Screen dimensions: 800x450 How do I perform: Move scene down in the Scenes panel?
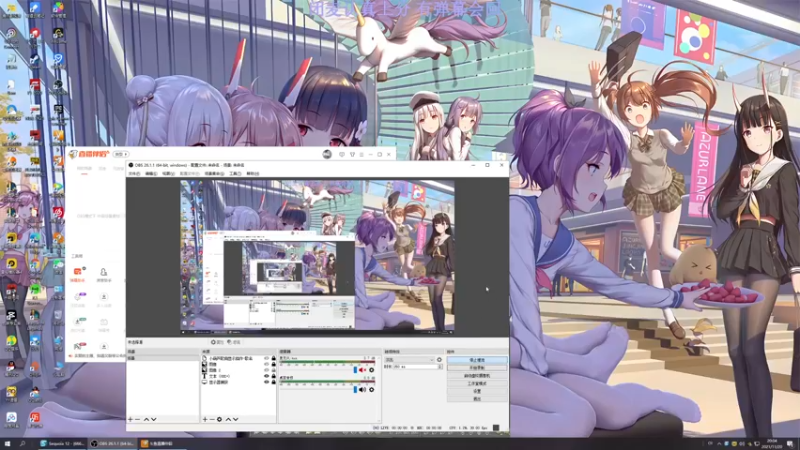[x=154, y=419]
